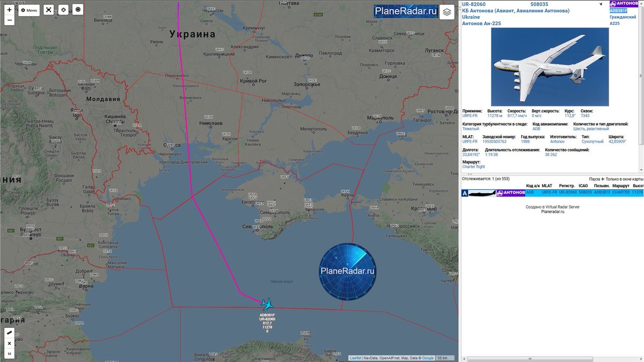Screen dimensions: 644x362
Task: Sort list by ICAO column
Action: tap(583, 186)
